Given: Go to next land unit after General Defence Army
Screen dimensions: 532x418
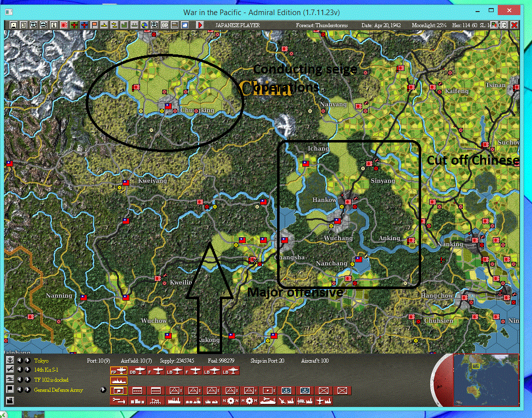Looking at the screenshot, I should coord(28,389).
